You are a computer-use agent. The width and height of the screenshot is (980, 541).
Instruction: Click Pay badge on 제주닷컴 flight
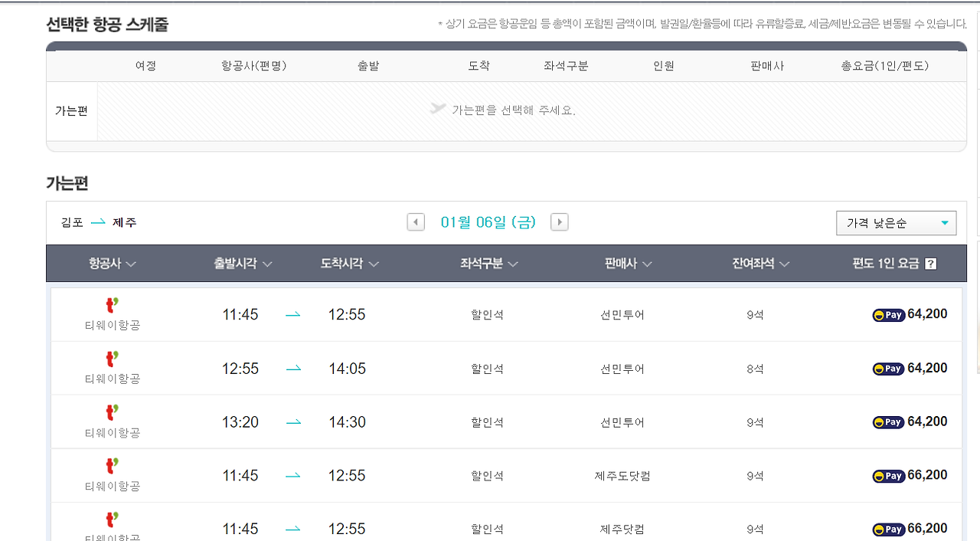[889, 530]
